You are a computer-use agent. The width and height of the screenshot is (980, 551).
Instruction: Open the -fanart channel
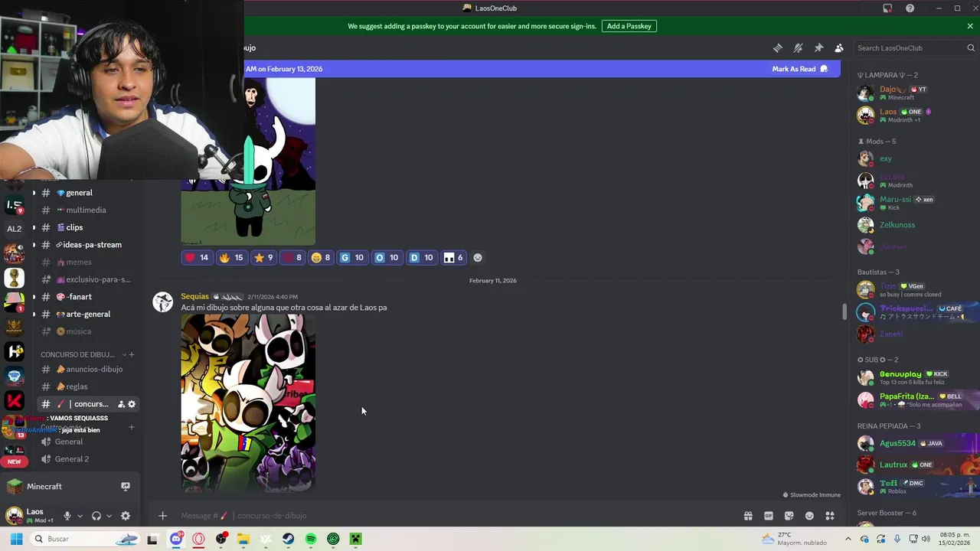click(x=80, y=297)
